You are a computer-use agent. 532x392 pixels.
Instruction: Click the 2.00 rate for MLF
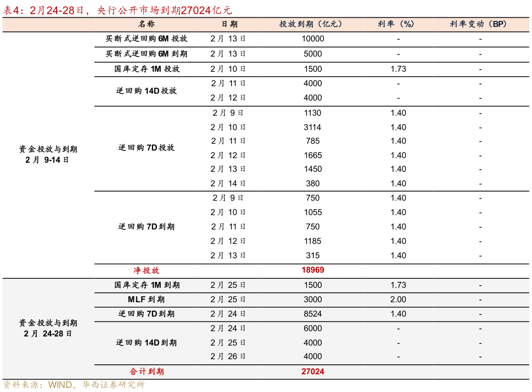[398, 300]
